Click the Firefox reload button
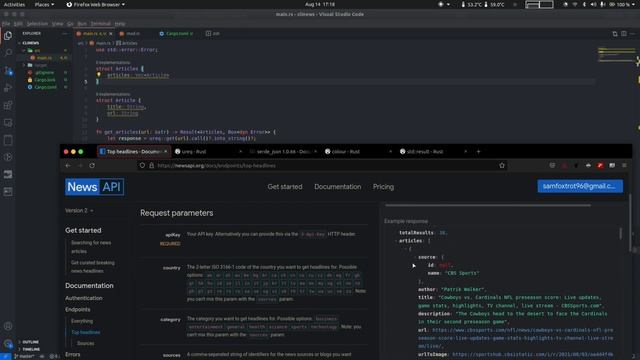Screen dimensions: 640x360 (92, 165)
